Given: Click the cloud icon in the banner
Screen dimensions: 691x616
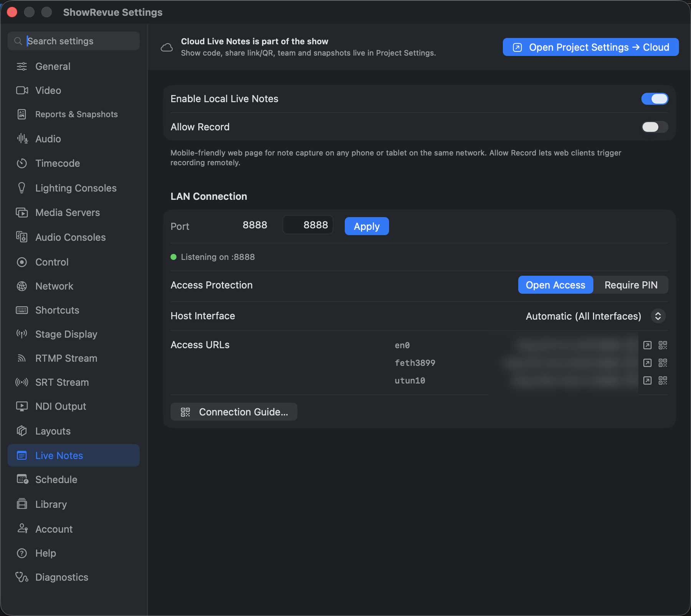Looking at the screenshot, I should (167, 47).
